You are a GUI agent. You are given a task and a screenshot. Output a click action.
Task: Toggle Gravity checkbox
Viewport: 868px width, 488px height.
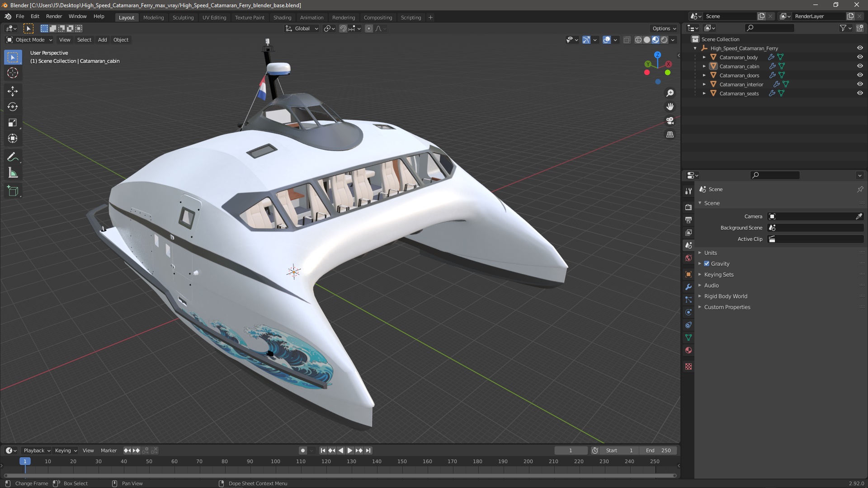(x=707, y=263)
